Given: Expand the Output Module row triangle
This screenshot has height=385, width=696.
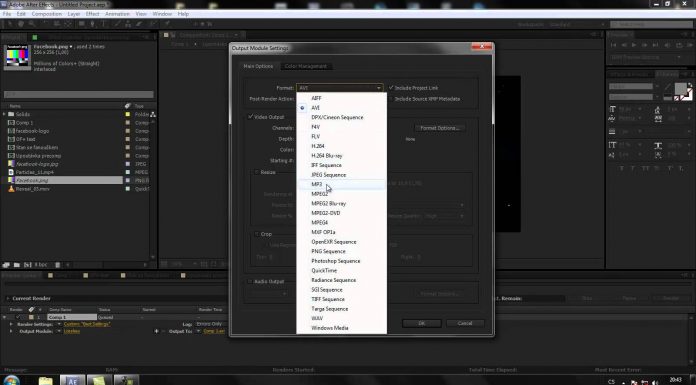Looking at the screenshot, I should pos(11,331).
